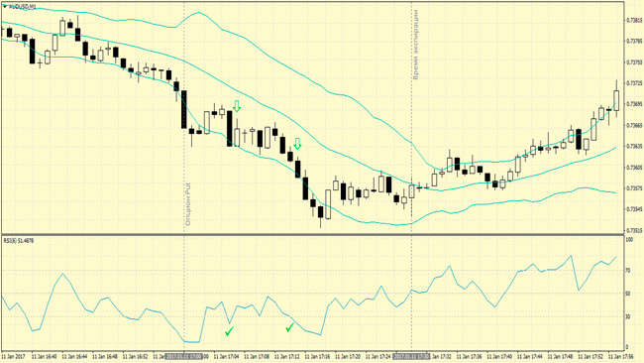Select the second green down arrow marker
Screen dimensions: 644x363
(297, 144)
